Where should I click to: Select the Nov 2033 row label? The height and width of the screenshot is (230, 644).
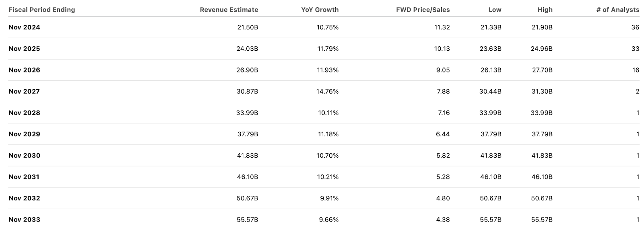(25, 220)
